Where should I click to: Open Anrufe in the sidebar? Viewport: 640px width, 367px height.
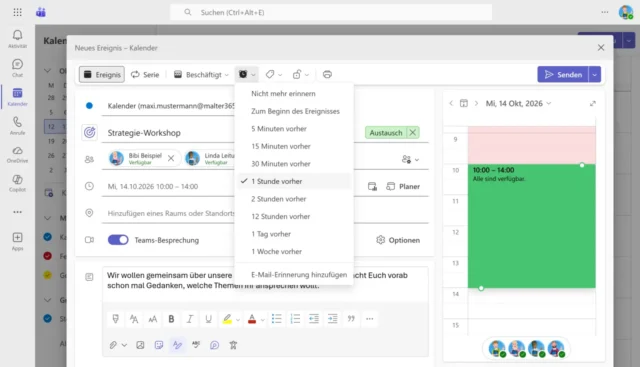[x=18, y=126]
